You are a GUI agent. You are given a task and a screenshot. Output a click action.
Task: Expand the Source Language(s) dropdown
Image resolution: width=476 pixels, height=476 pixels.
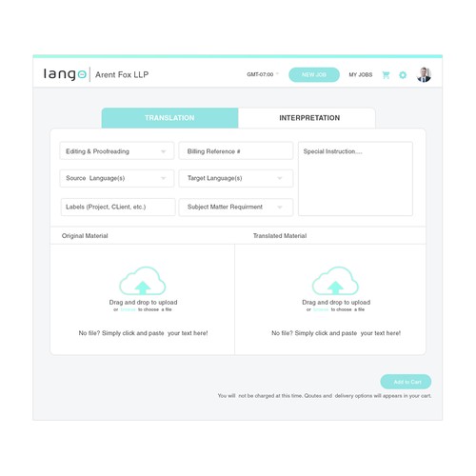117,178
